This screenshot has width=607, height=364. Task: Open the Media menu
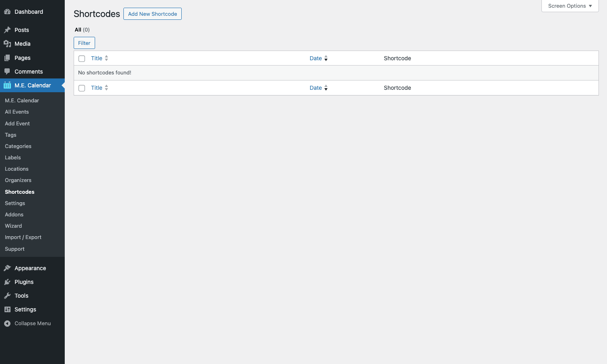coord(32,44)
